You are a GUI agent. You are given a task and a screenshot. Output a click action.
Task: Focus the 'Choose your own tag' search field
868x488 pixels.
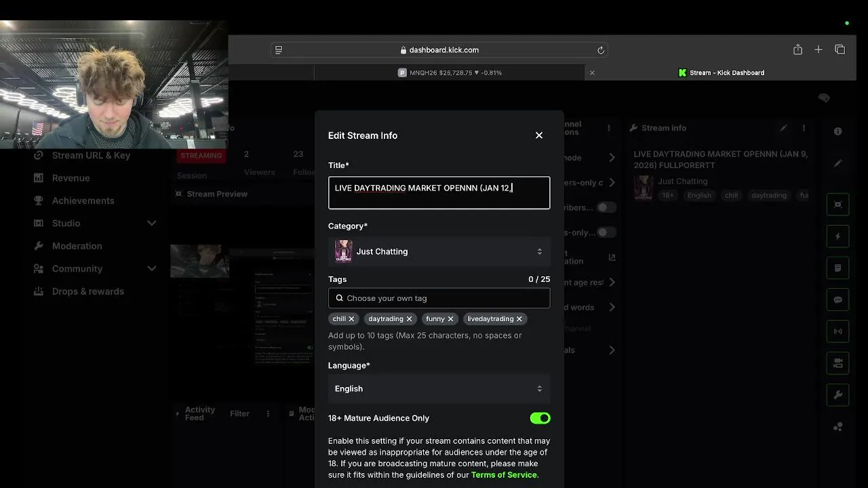(439, 298)
